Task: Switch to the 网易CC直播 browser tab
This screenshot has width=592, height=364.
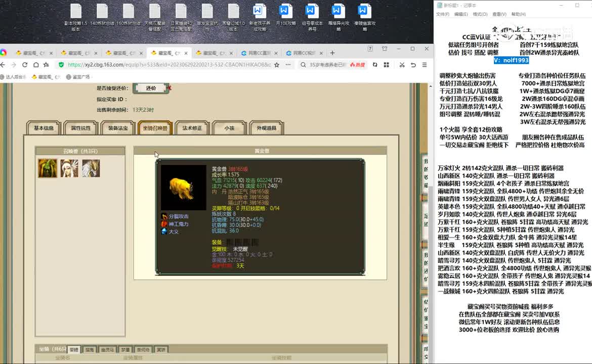Action: click(259, 53)
